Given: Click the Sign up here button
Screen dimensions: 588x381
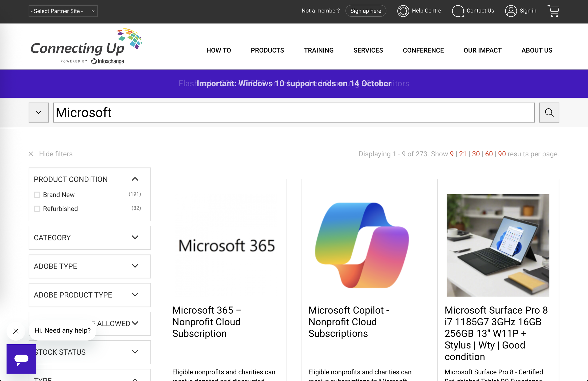Looking at the screenshot, I should (x=366, y=11).
